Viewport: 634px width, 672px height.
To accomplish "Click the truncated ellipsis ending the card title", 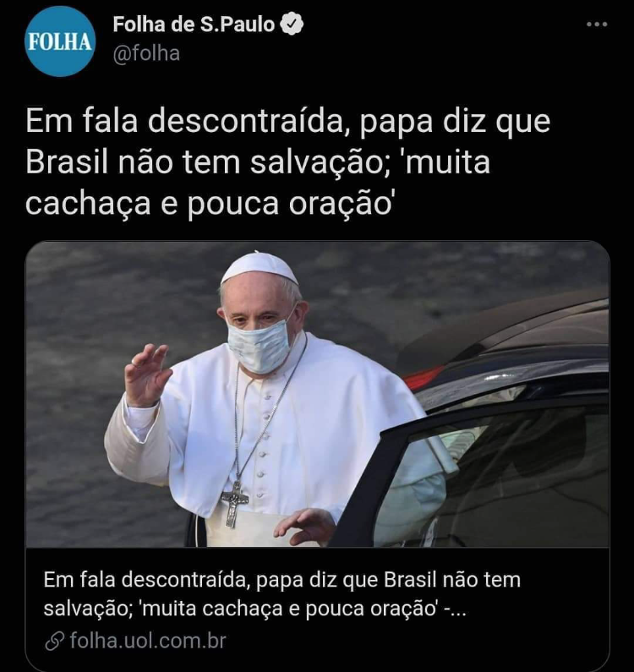I will [458, 612].
